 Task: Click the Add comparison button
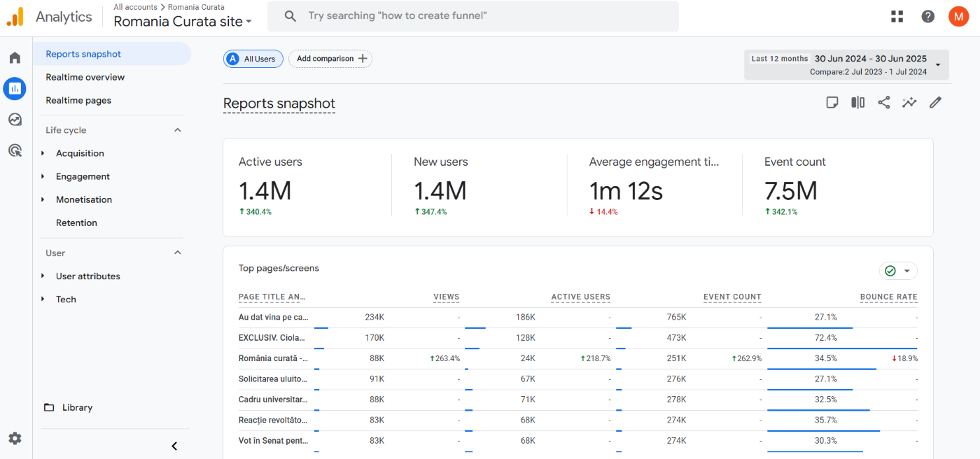pyautogui.click(x=330, y=59)
